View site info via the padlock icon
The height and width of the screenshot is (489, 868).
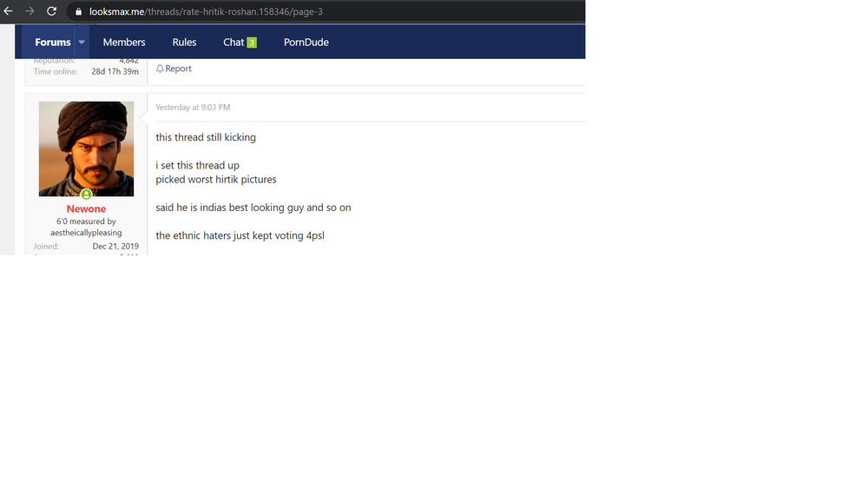tap(79, 11)
